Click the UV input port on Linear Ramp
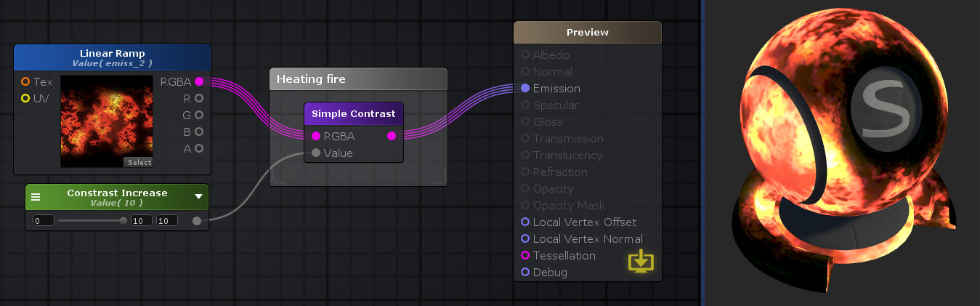Image resolution: width=980 pixels, height=306 pixels. pyautogui.click(x=25, y=98)
